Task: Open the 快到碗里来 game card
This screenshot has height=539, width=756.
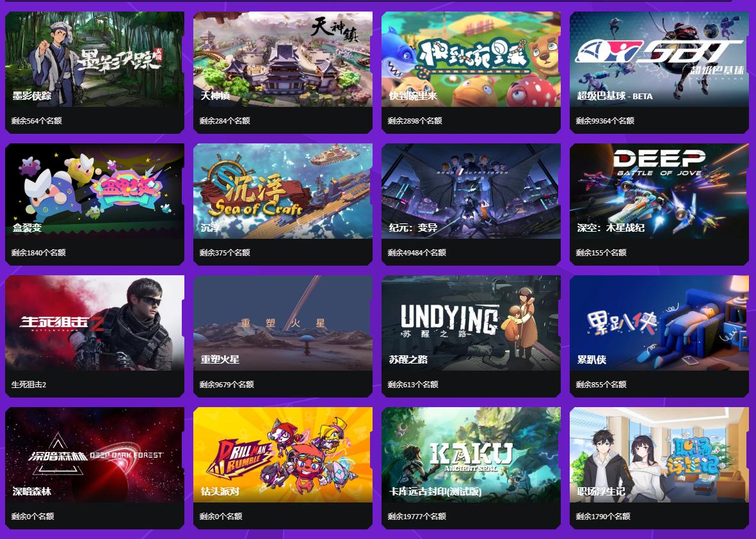Action: coord(471,72)
